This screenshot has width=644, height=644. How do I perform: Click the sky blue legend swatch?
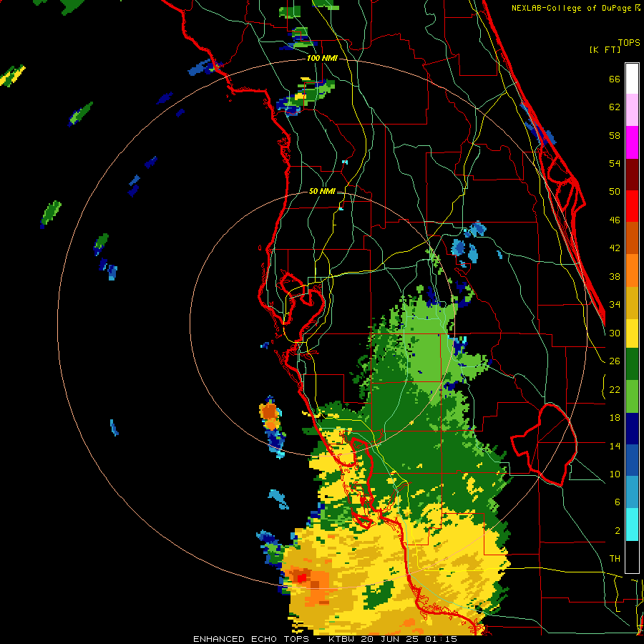click(x=632, y=492)
